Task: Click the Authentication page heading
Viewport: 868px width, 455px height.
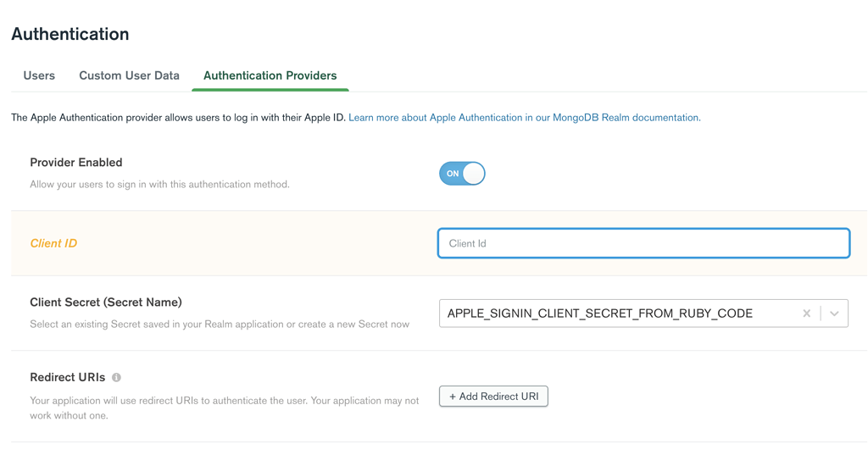Action: (x=70, y=34)
